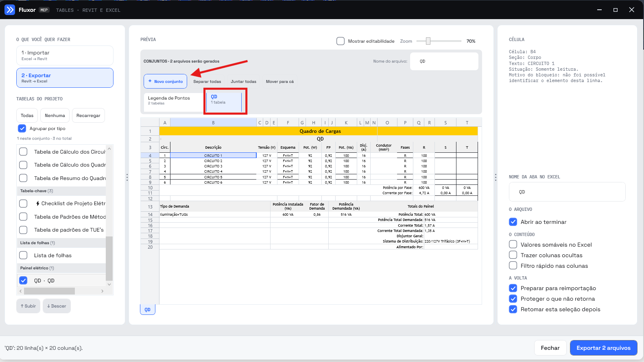Screen dimensions: 644x362
Task: Click the QD sheet tab below the preview
Action: [147, 310]
